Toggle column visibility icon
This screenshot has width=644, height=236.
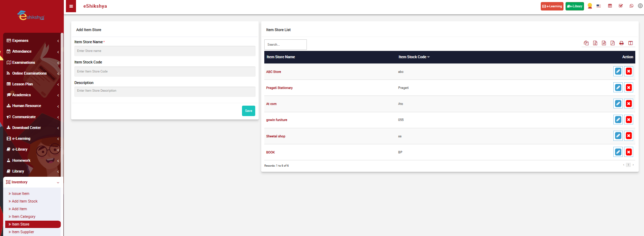click(x=630, y=43)
